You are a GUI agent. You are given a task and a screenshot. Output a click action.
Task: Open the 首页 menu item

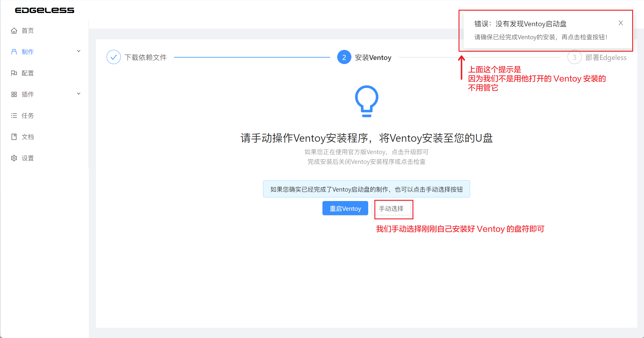(x=44, y=31)
